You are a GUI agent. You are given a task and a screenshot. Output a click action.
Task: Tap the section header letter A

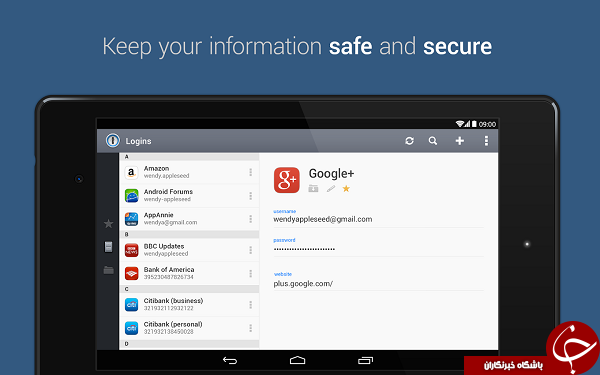(127, 157)
